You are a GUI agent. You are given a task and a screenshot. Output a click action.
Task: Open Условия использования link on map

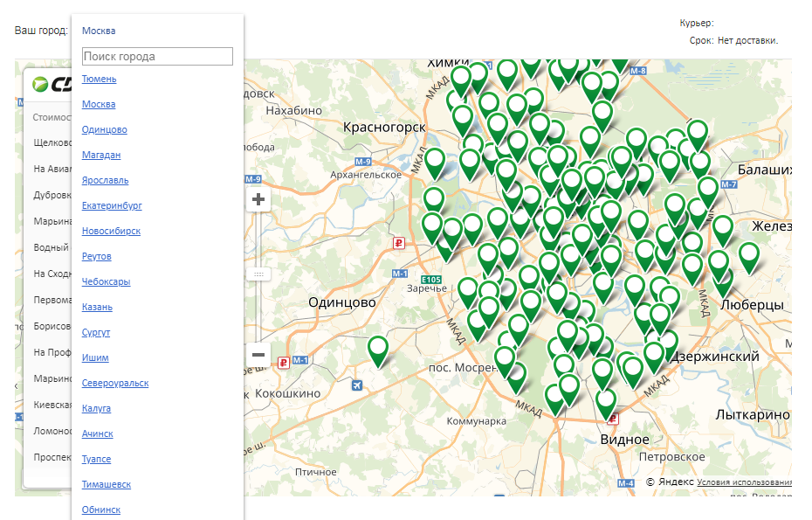tap(744, 482)
